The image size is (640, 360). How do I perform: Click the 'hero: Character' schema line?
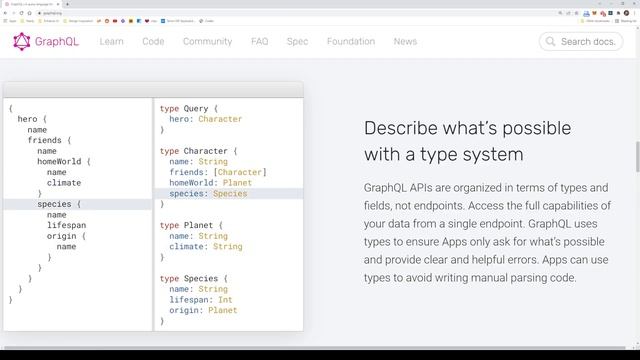point(206,119)
